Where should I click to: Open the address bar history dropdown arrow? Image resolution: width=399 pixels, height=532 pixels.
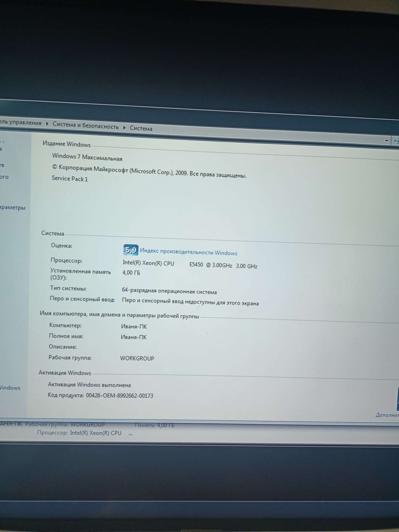click(x=386, y=141)
